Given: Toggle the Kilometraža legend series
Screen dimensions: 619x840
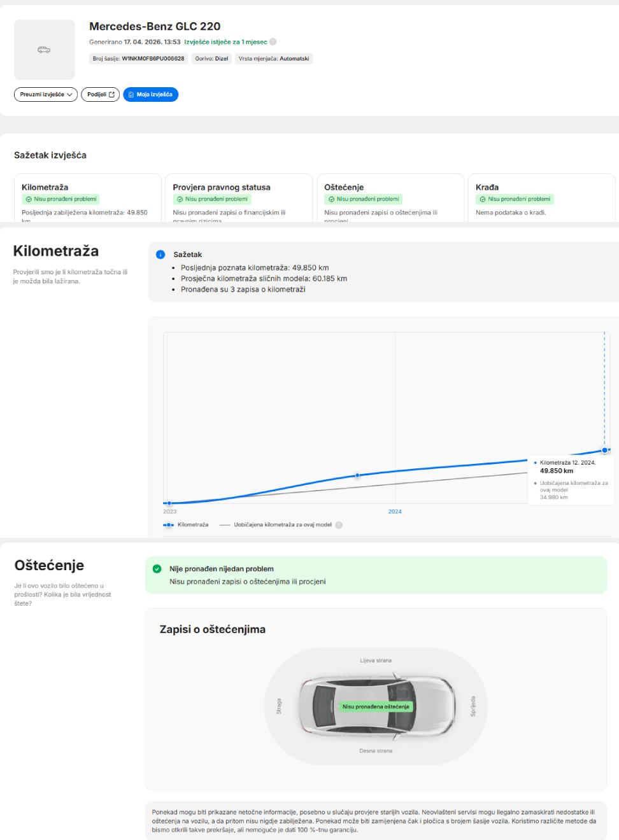Looking at the screenshot, I should click(x=186, y=525).
